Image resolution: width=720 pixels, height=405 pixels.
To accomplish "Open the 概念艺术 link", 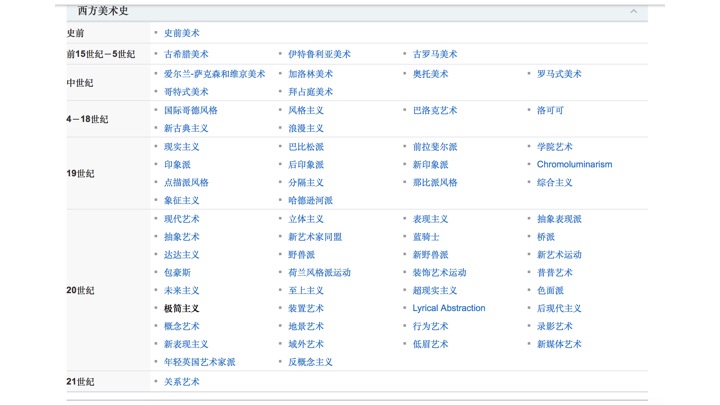I will [x=182, y=326].
